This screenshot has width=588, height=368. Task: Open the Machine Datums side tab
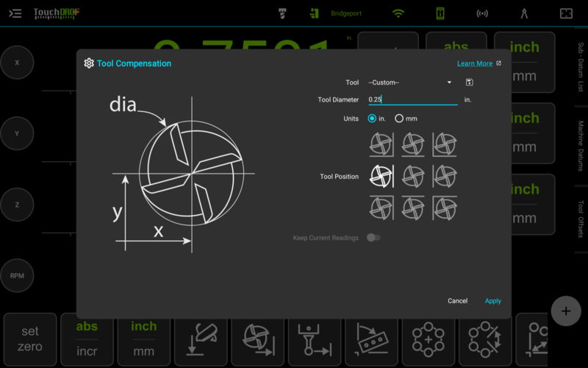(581, 146)
